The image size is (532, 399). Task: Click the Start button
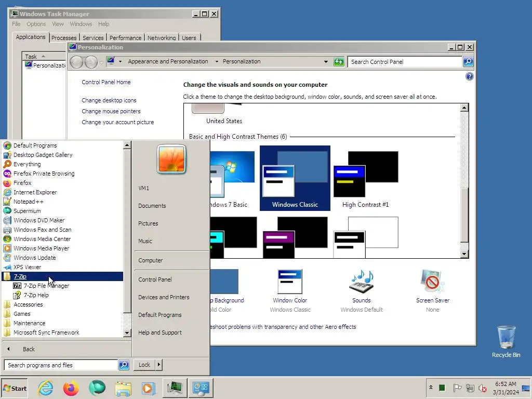tap(15, 388)
